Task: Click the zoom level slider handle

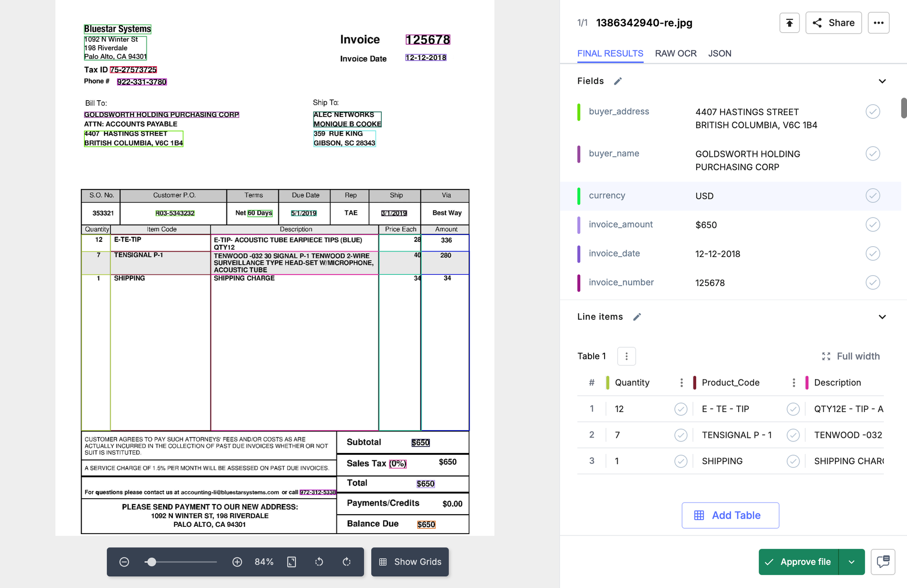Action: pyautogui.click(x=152, y=562)
